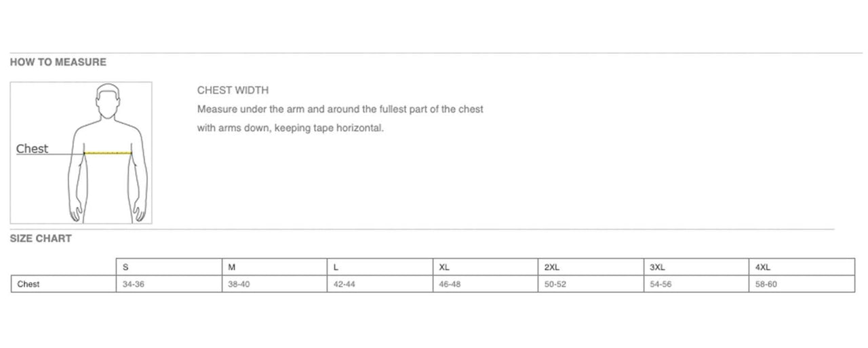
Task: Click the 38-40 chest measurement cell
Action: [x=239, y=284]
